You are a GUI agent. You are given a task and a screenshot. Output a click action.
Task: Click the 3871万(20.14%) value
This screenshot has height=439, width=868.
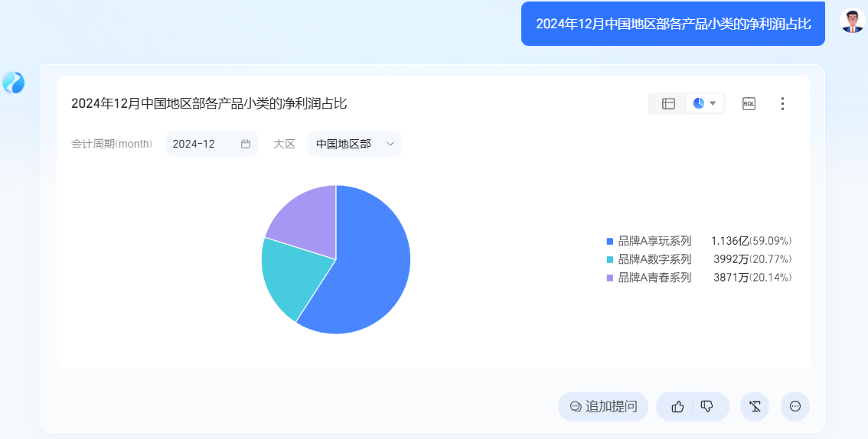[753, 278]
